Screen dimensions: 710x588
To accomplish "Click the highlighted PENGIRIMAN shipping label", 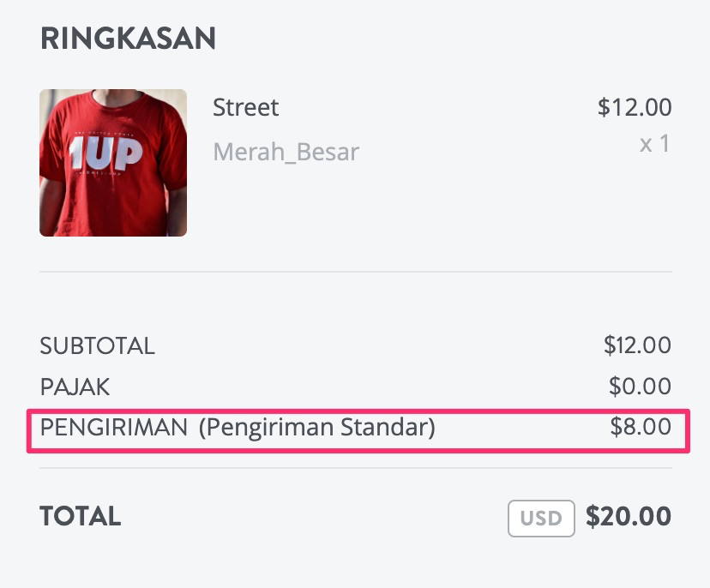I will [x=114, y=428].
